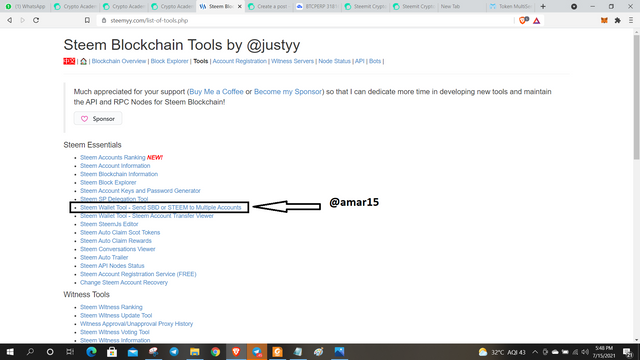Open the Bots navigation link
Image resolution: width=640 pixels, height=360 pixels.
click(x=375, y=61)
